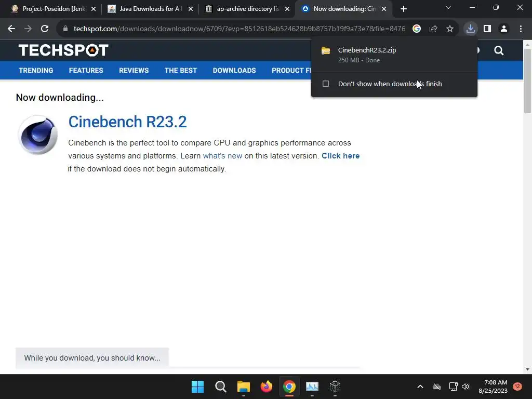This screenshot has width=532, height=399.
Task: Open the Chrome side panel
Action: tap(487, 29)
